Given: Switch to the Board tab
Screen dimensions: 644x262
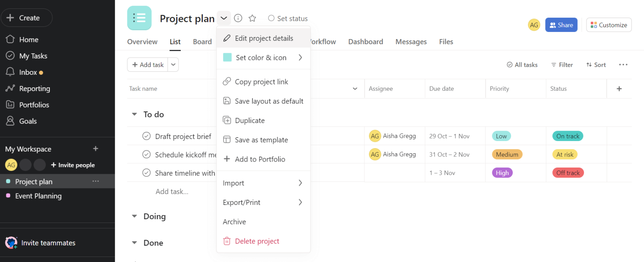Looking at the screenshot, I should pyautogui.click(x=202, y=42).
